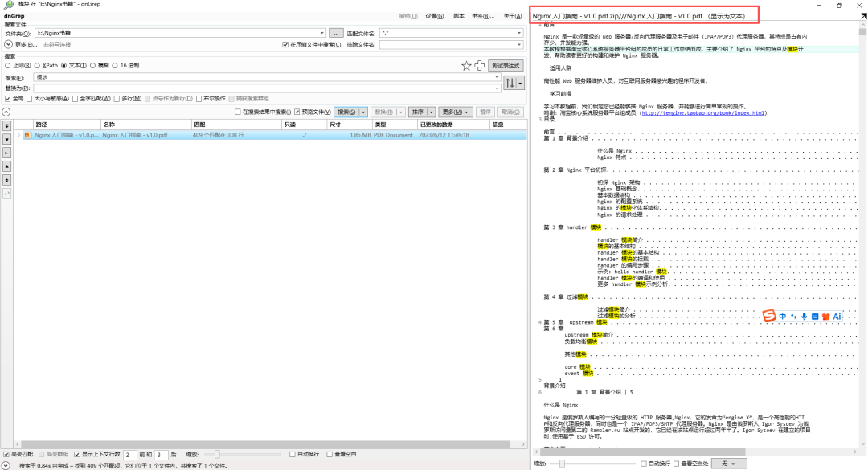Open the 搜索 search-text history dropdown

click(x=497, y=77)
